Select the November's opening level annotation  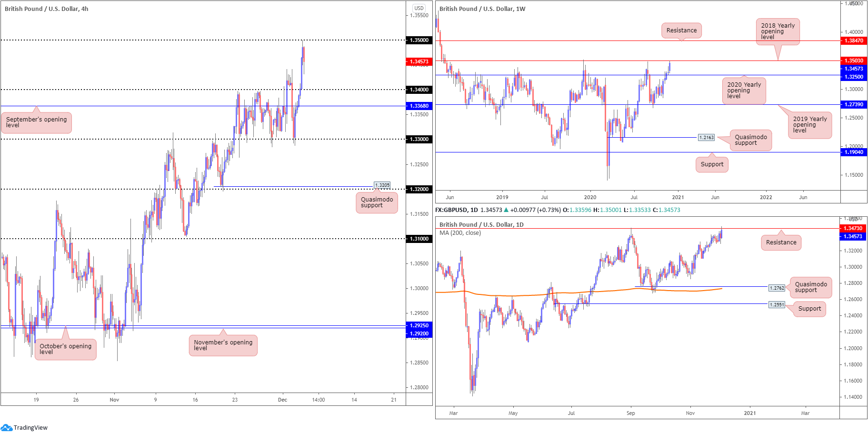click(223, 345)
